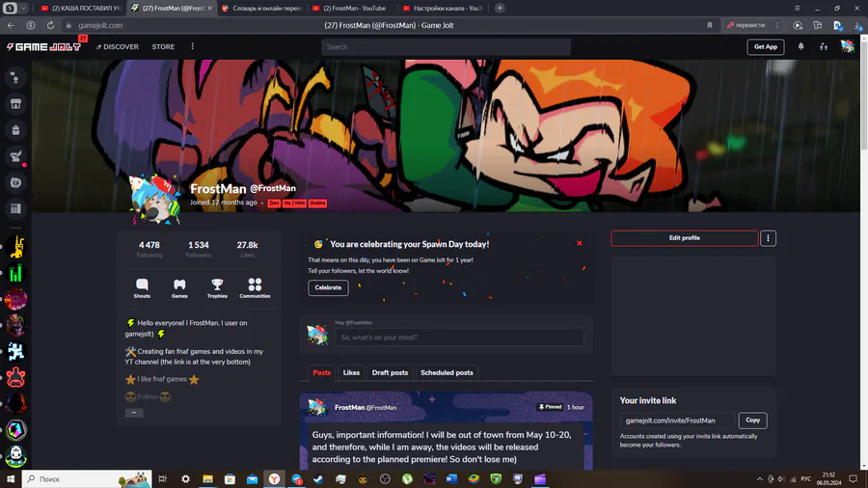Open the Games section icon
This screenshot has height=488, width=868.
(179, 288)
